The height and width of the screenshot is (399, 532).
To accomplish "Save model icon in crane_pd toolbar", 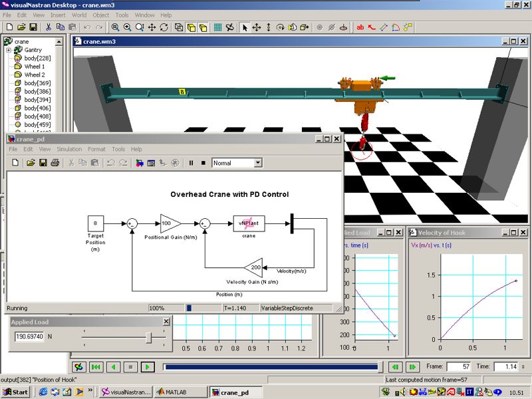I will click(43, 163).
